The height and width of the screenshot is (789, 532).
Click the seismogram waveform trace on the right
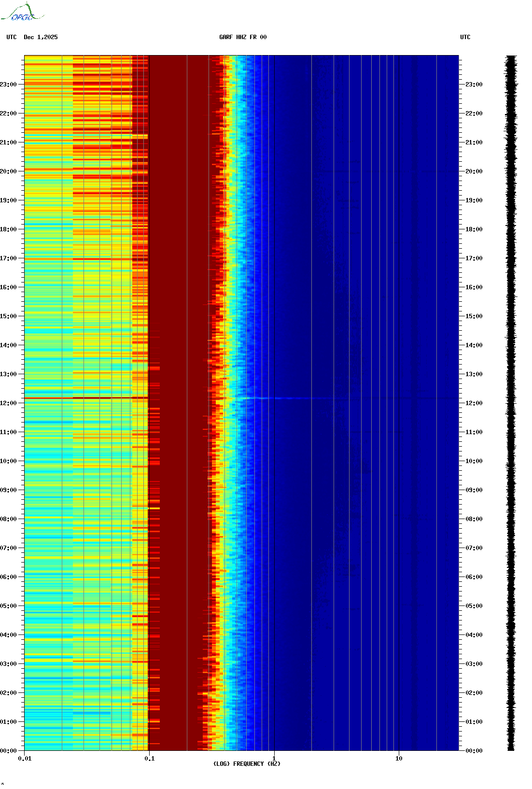(x=511, y=403)
